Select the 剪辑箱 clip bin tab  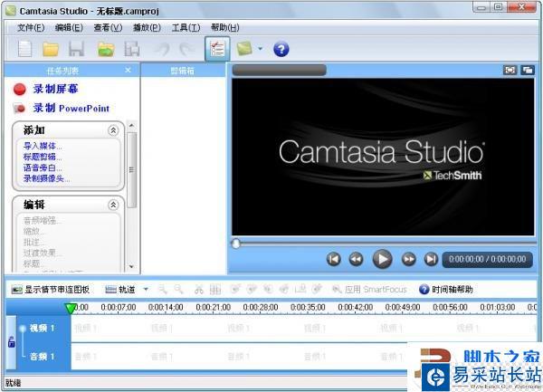pyautogui.click(x=183, y=71)
